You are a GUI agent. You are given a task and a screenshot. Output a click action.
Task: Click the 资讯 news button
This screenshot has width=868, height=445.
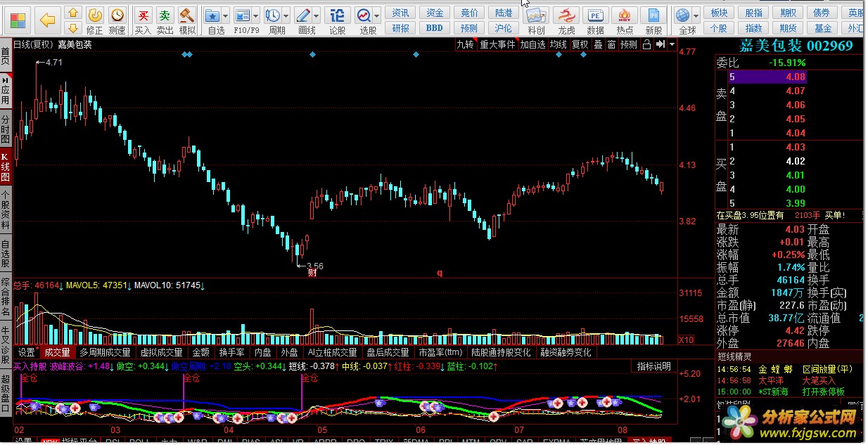pyautogui.click(x=401, y=13)
